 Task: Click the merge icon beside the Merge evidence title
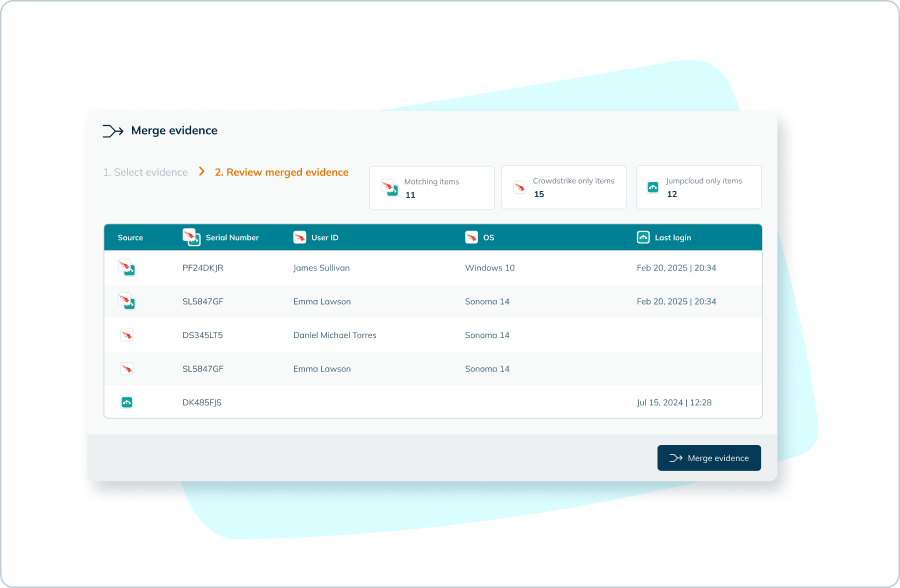[113, 131]
